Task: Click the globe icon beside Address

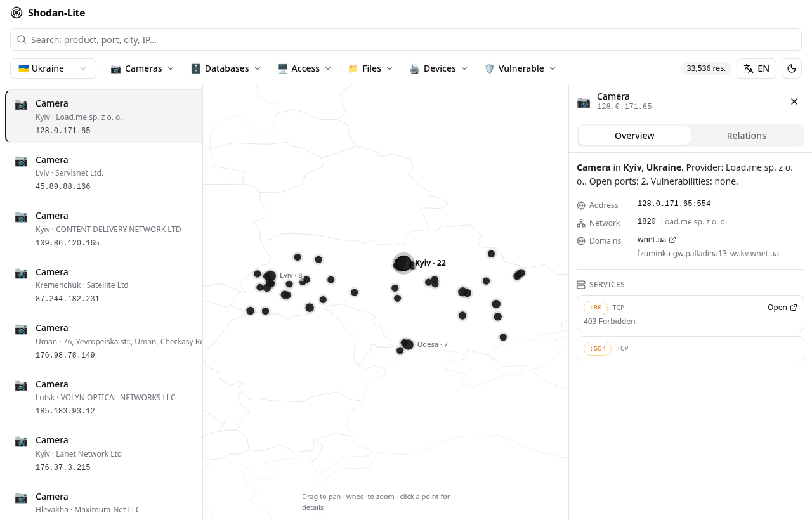Action: [581, 205]
